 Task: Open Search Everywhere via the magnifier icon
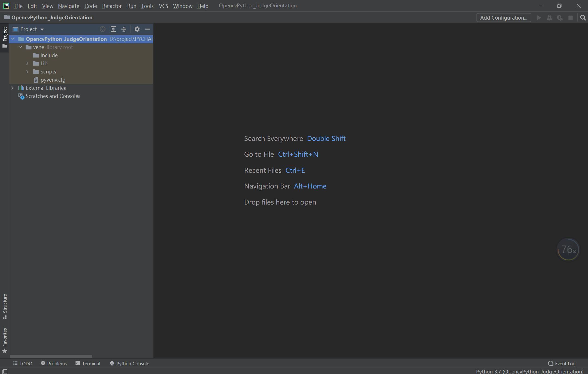pos(583,17)
